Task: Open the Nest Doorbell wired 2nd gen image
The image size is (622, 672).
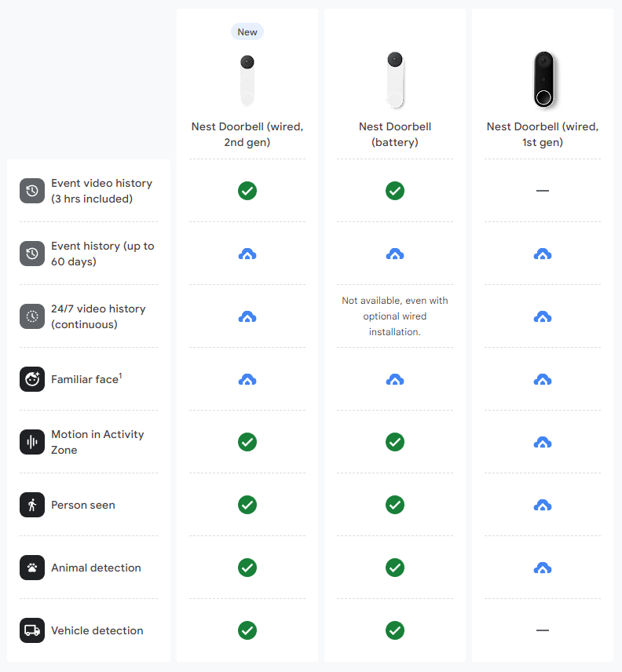Action: 247,80
